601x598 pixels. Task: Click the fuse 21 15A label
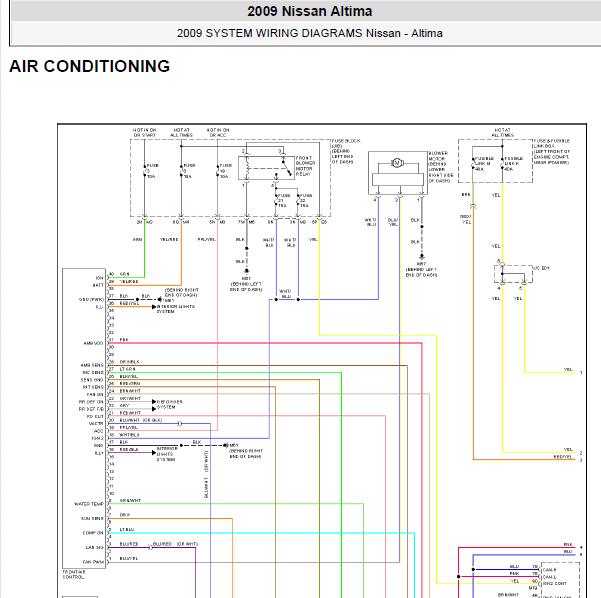[x=283, y=200]
